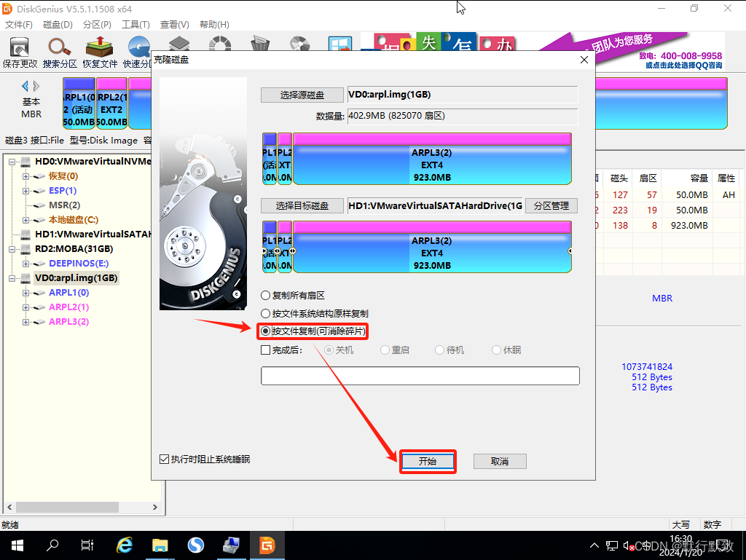Screen dimensions: 746x560
Task: Open the 磁盘(D) menu
Action: pyautogui.click(x=58, y=24)
